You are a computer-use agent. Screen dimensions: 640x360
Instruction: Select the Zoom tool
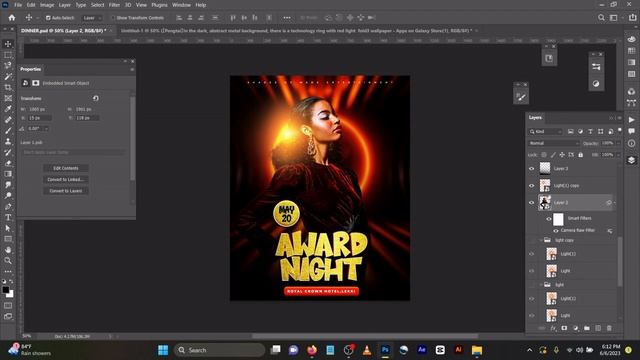point(8,260)
